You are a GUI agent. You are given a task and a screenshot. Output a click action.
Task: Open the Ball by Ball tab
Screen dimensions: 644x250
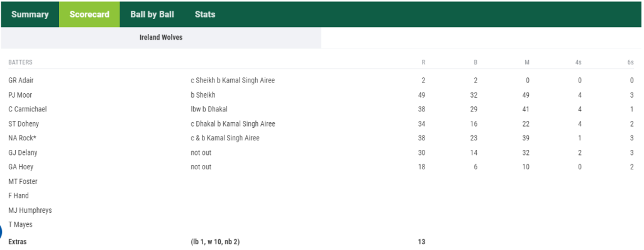tap(152, 14)
